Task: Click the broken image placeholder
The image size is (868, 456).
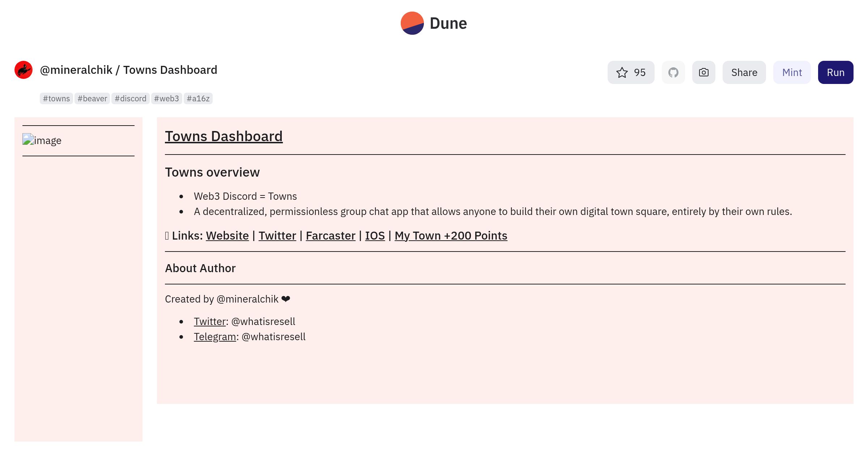Action: coord(42,140)
